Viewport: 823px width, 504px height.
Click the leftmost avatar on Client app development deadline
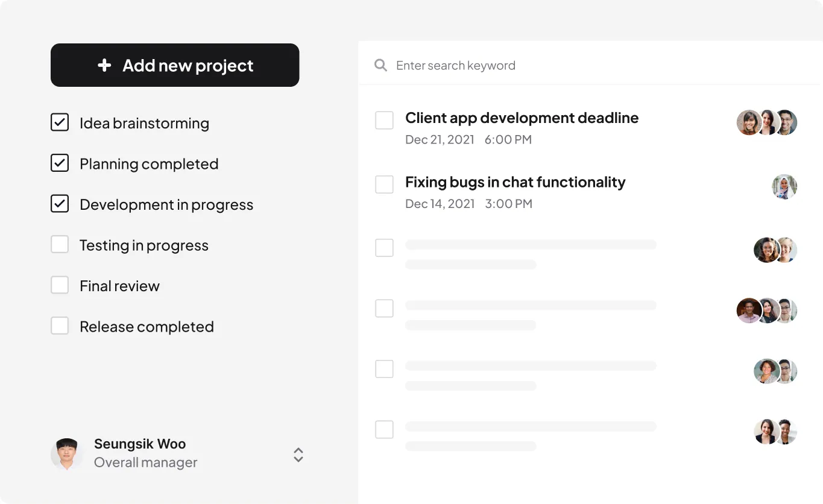click(x=749, y=122)
